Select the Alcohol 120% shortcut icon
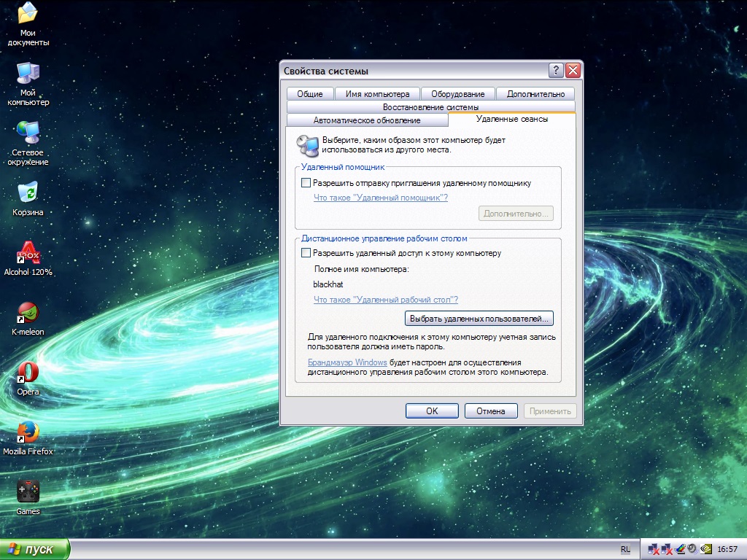The height and width of the screenshot is (560, 747). tap(28, 252)
